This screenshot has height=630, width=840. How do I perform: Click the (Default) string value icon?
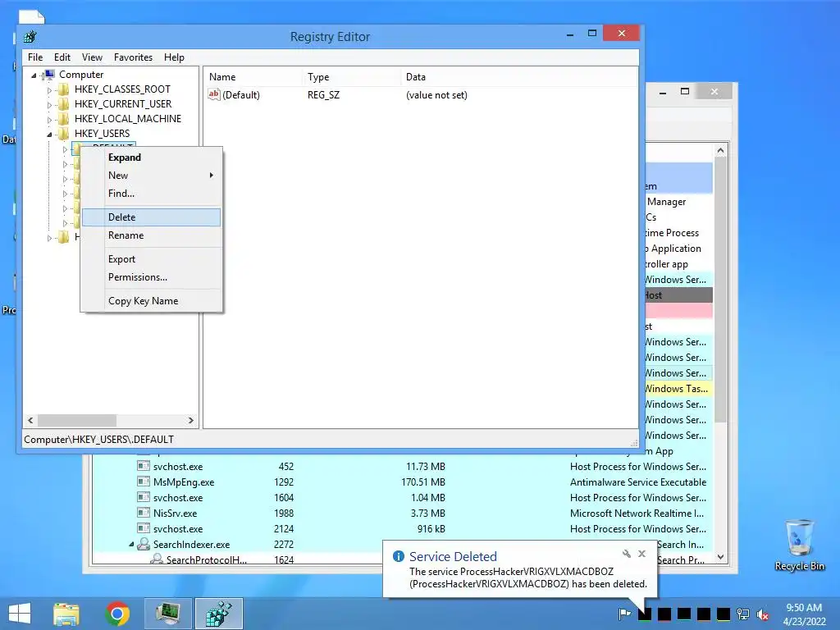tap(214, 95)
